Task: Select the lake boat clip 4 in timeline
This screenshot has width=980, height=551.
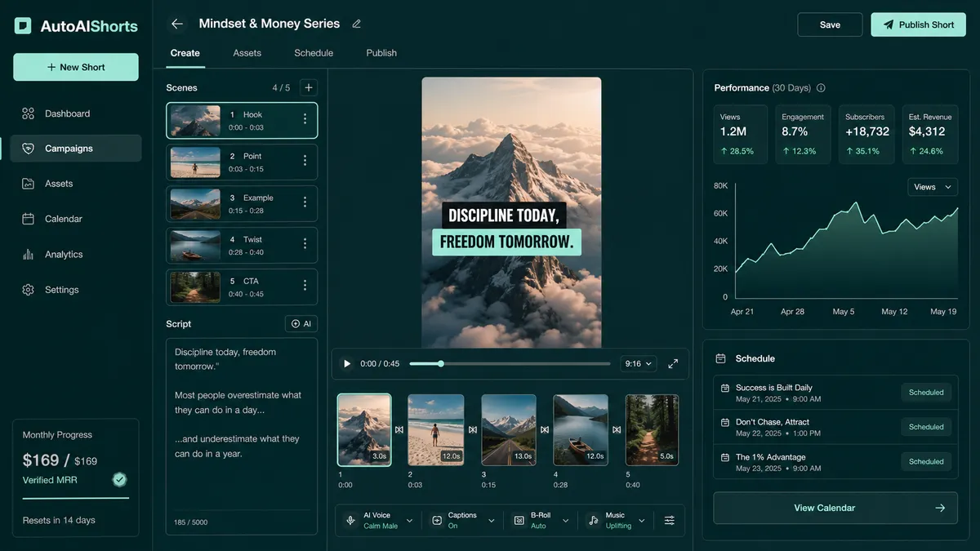Action: (x=581, y=430)
